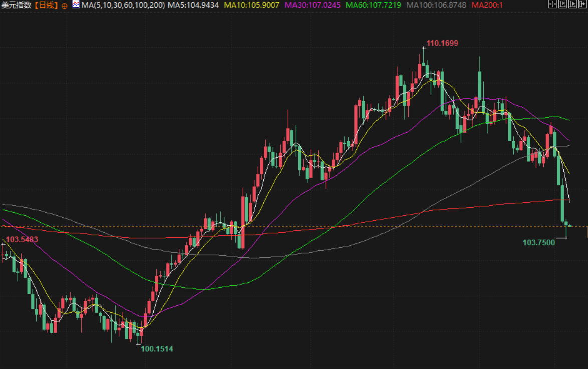Click the 美元指数 symbol title
The image size is (588, 369).
[x=16, y=5]
